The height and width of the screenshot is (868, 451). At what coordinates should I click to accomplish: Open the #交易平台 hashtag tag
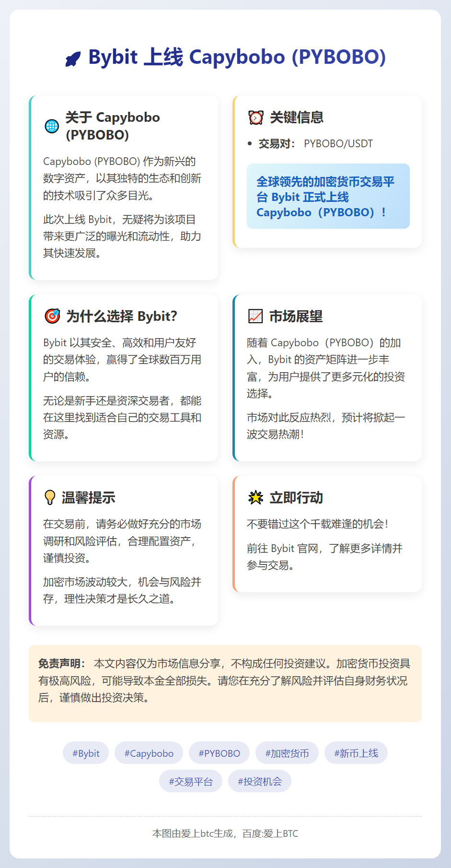pos(191,781)
